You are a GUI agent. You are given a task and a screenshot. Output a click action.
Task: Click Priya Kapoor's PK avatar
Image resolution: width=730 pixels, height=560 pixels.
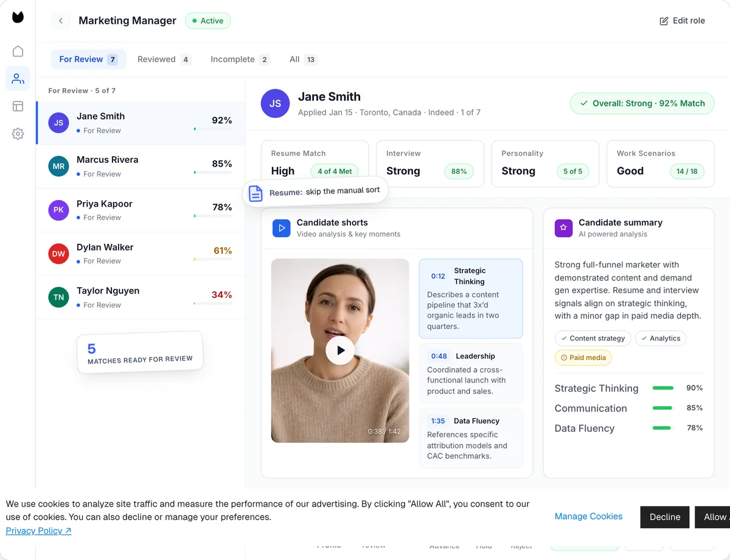tap(58, 210)
